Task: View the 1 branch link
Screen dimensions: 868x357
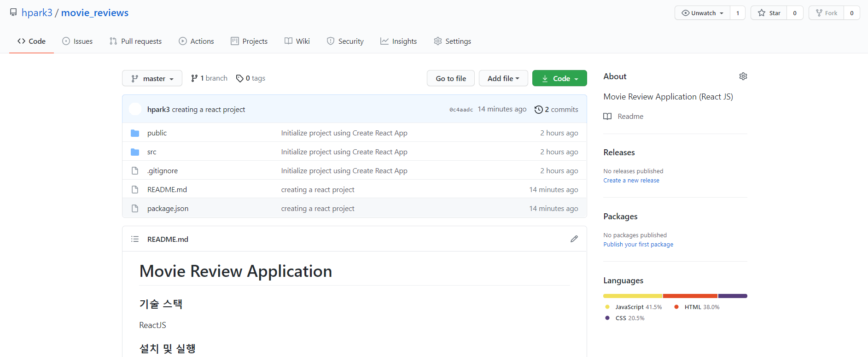Action: pos(209,78)
